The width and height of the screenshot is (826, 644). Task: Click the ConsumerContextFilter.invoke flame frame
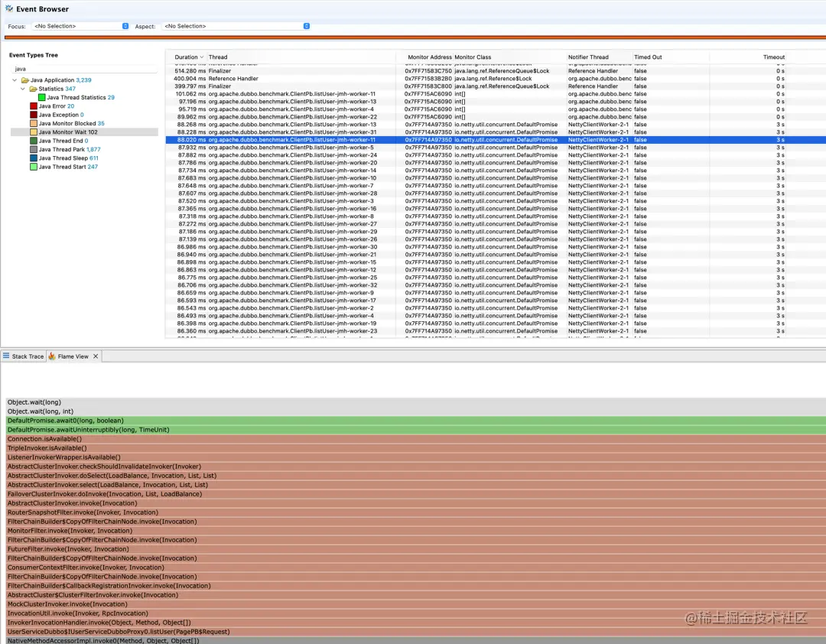coord(415,568)
